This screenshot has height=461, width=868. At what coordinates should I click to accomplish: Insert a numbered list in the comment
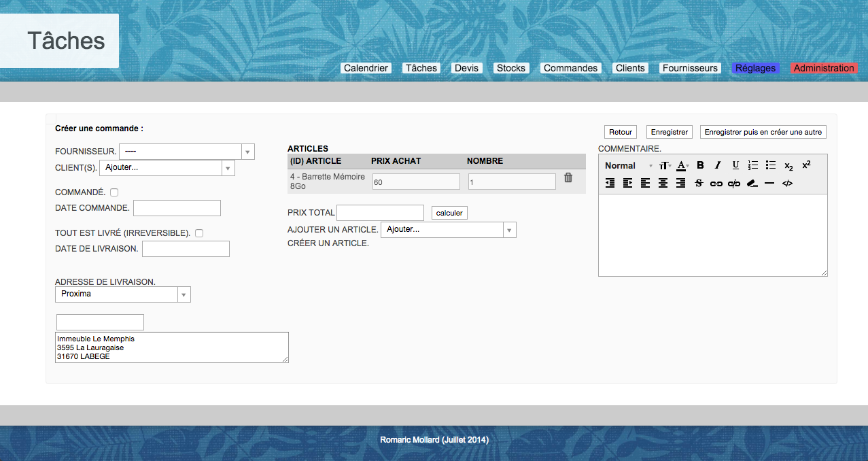752,165
